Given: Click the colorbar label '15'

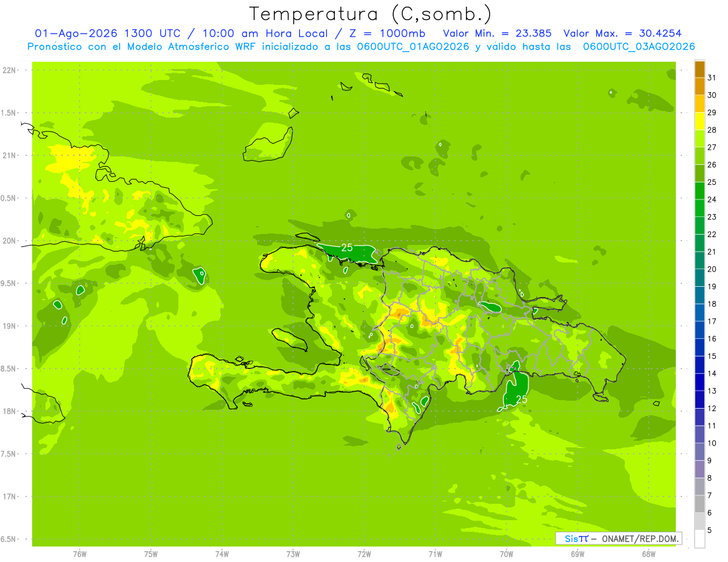Looking at the screenshot, I should [x=712, y=356].
